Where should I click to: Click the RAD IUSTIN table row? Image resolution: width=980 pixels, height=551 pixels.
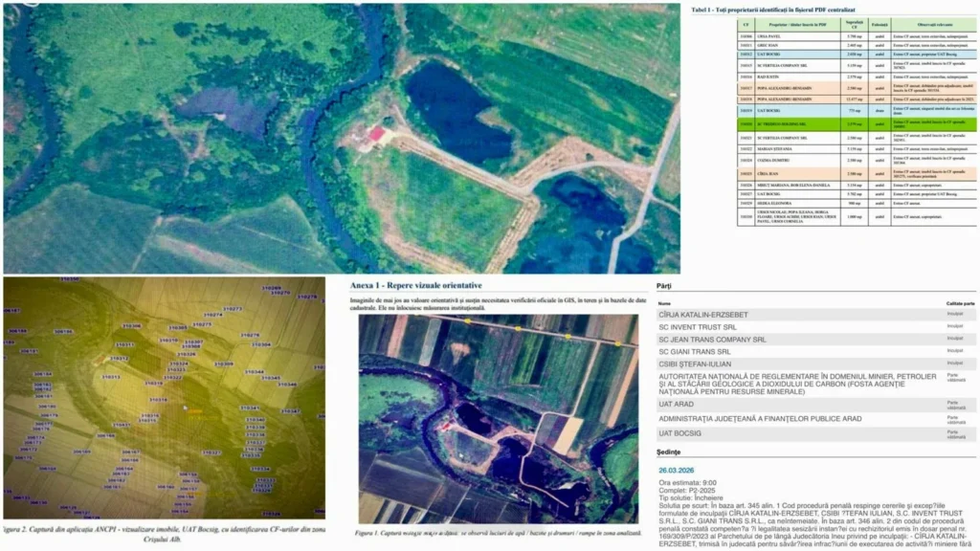tap(857, 77)
